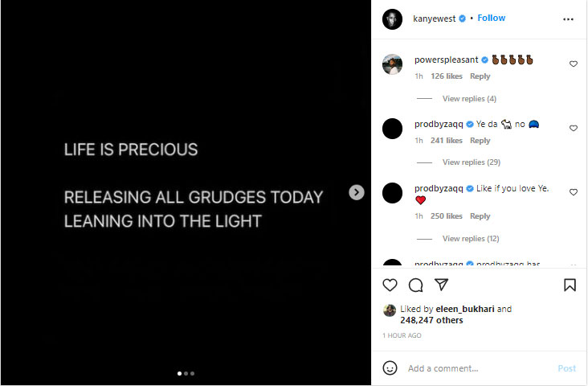Click the Add a comment field
The height and width of the screenshot is (386, 588).
click(x=474, y=368)
